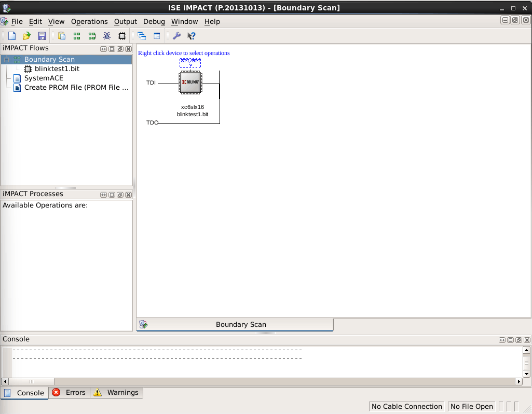Viewport: 532px width, 414px height.
Task: Click console scrollbar down arrow
Action: click(526, 374)
